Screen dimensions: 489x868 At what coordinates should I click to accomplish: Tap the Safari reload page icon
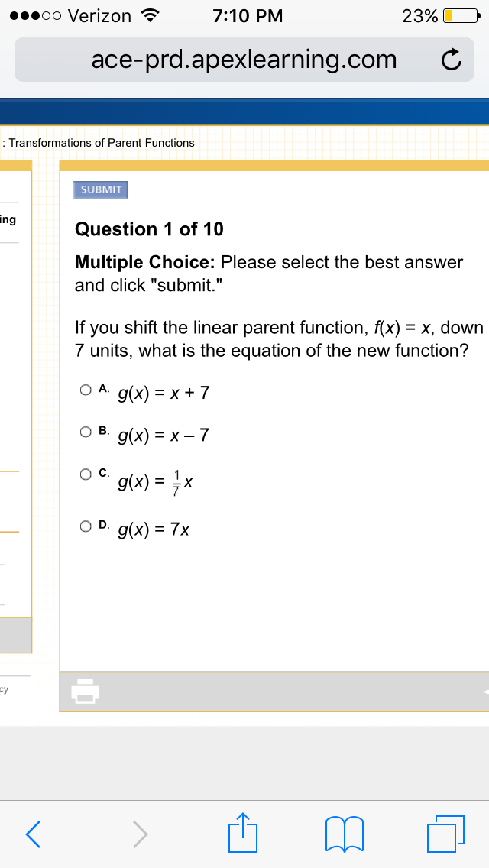click(452, 60)
